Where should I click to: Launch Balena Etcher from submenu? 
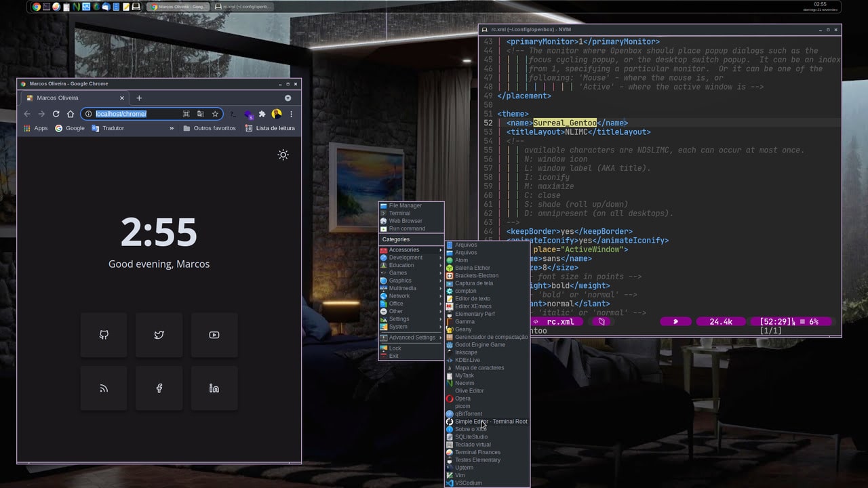tap(487, 268)
